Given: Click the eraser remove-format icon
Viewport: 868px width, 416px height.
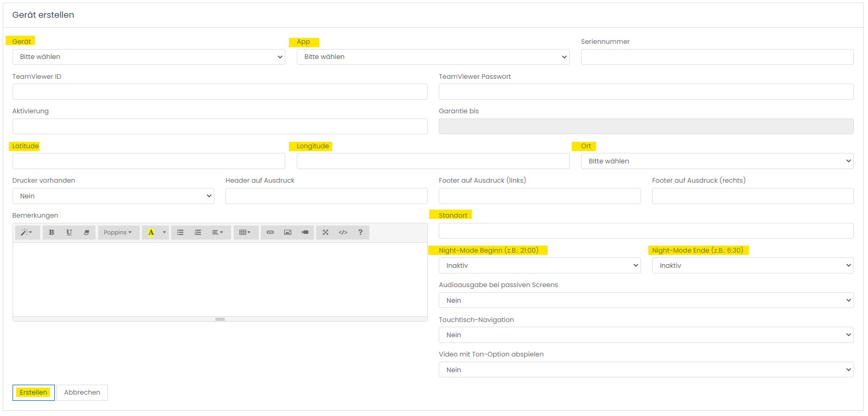Looking at the screenshot, I should point(87,232).
